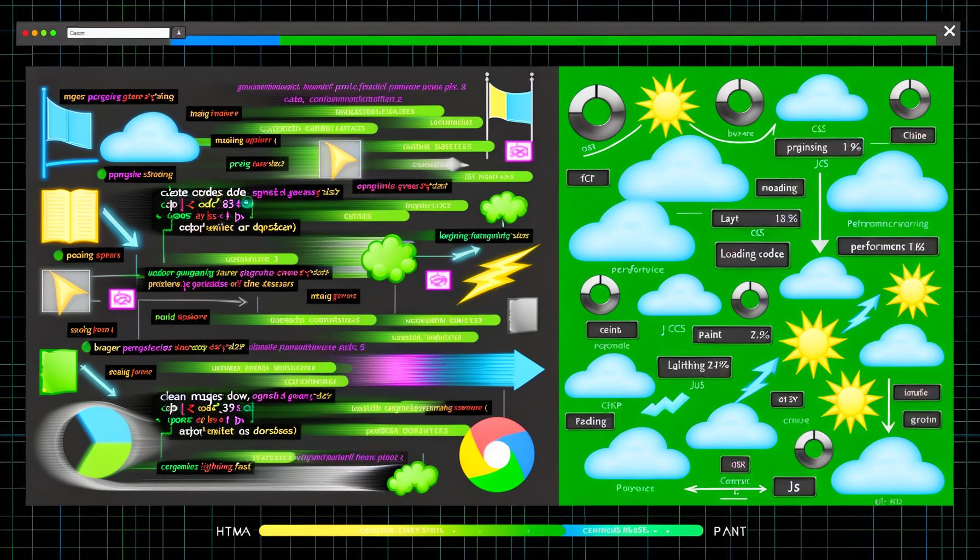The image size is (980, 560).
Task: Click the browser address bar field
Action: click(118, 32)
